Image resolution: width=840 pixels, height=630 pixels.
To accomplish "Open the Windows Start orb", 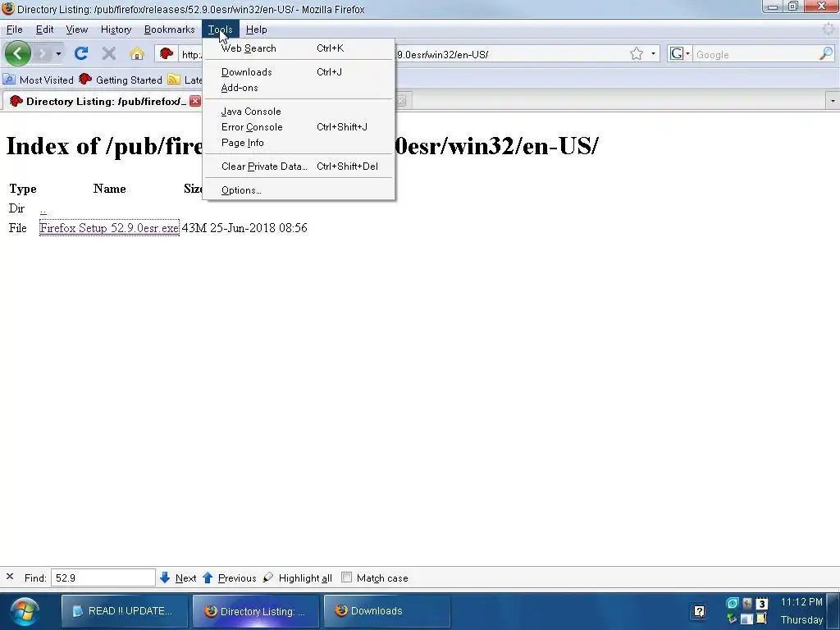I will [25, 612].
